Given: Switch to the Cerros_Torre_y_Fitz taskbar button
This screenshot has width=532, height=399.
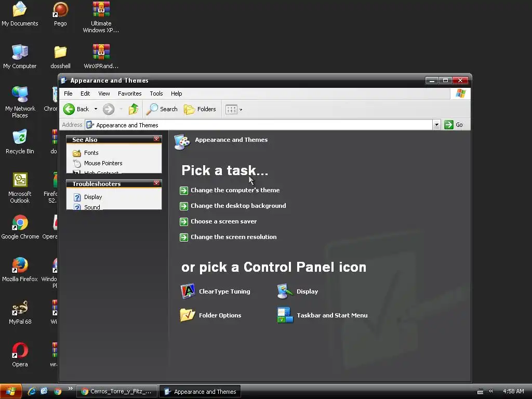Looking at the screenshot, I should [x=117, y=392].
